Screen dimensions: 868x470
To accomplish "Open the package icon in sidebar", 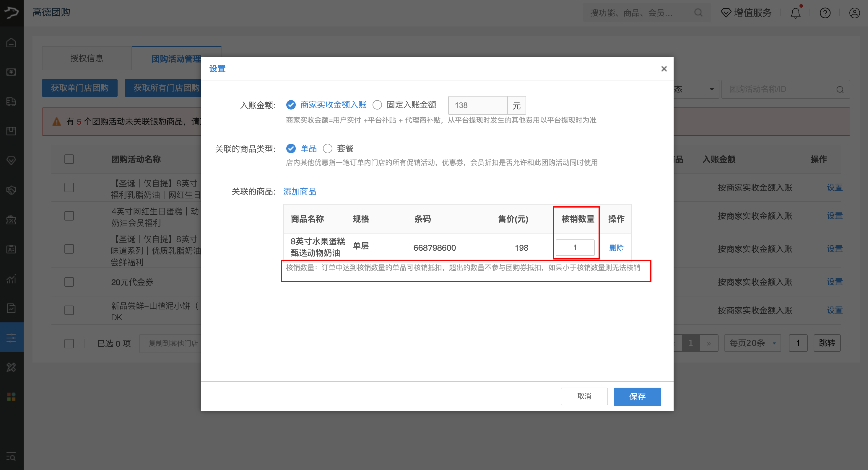I will click(12, 131).
